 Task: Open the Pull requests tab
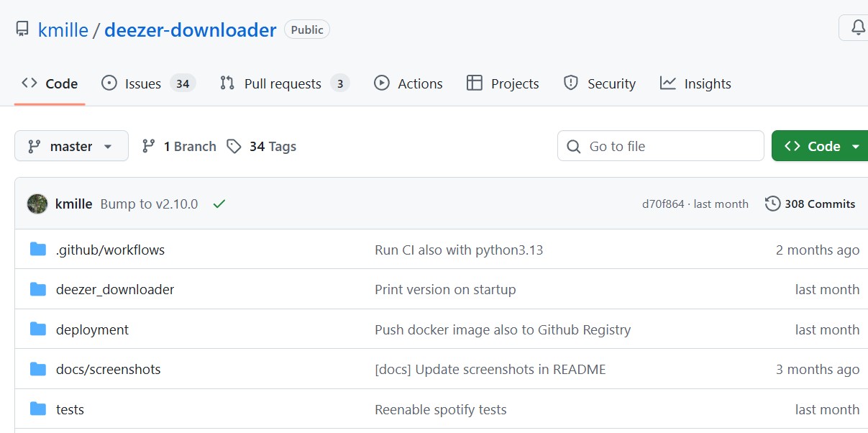285,83
